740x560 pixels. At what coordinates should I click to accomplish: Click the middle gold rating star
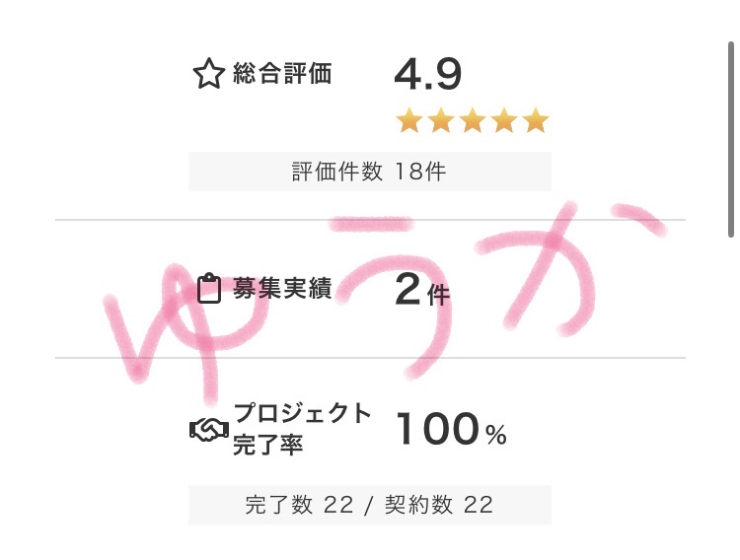tap(472, 121)
